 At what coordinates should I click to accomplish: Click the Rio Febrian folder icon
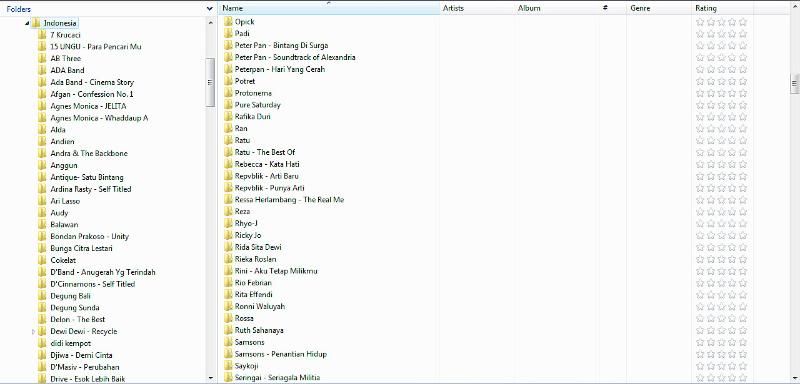click(228, 283)
